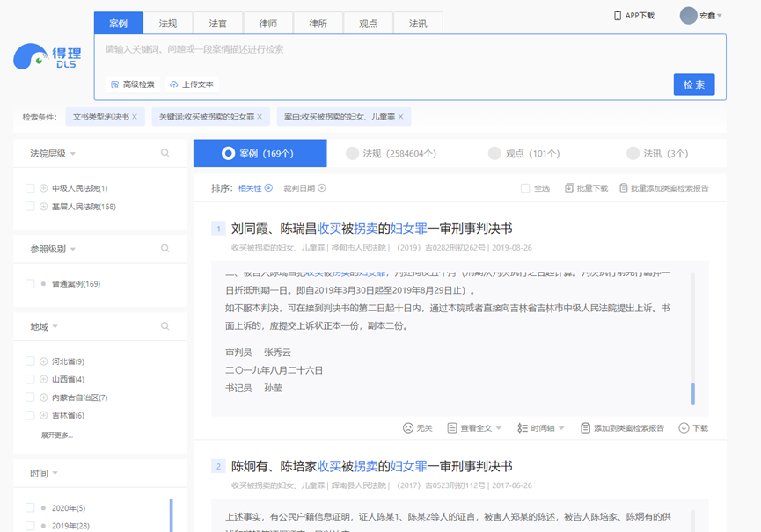Switch to the 法讯 search tab

(418, 23)
